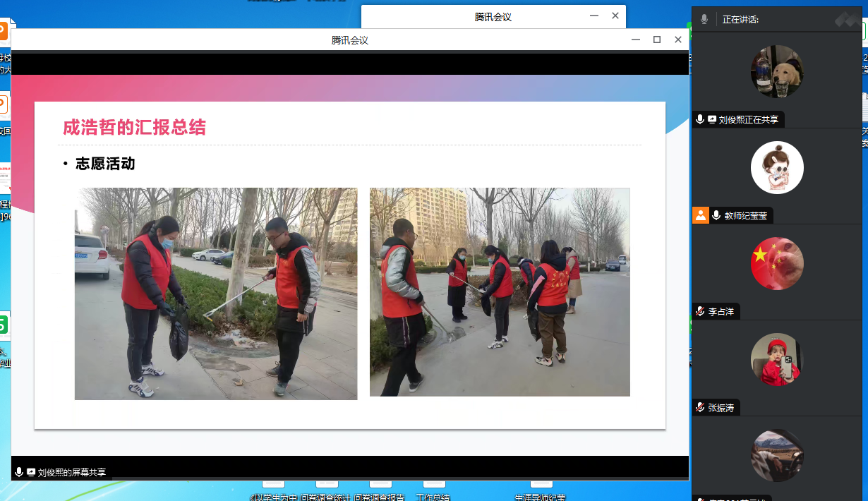
Task: Click the left volunteer photo in the slide
Action: pos(216,294)
